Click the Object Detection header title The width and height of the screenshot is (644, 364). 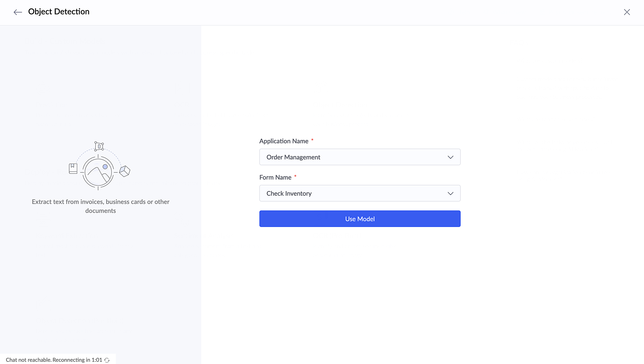[x=59, y=12]
